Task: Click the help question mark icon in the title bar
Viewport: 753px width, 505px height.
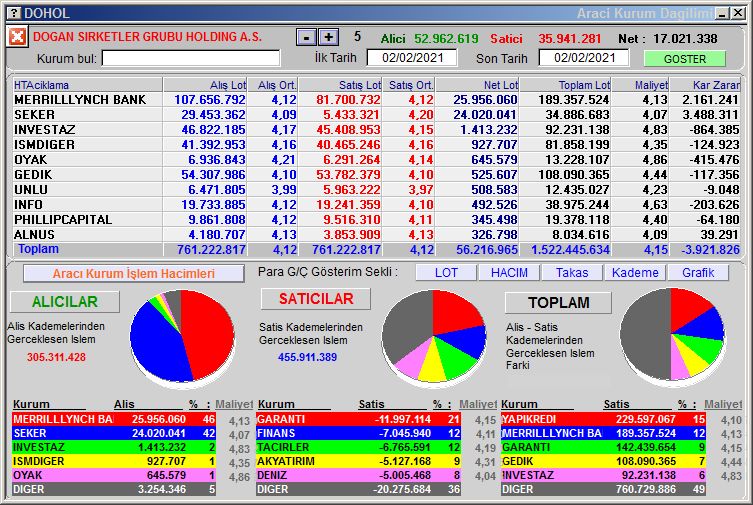Action: tap(15, 13)
